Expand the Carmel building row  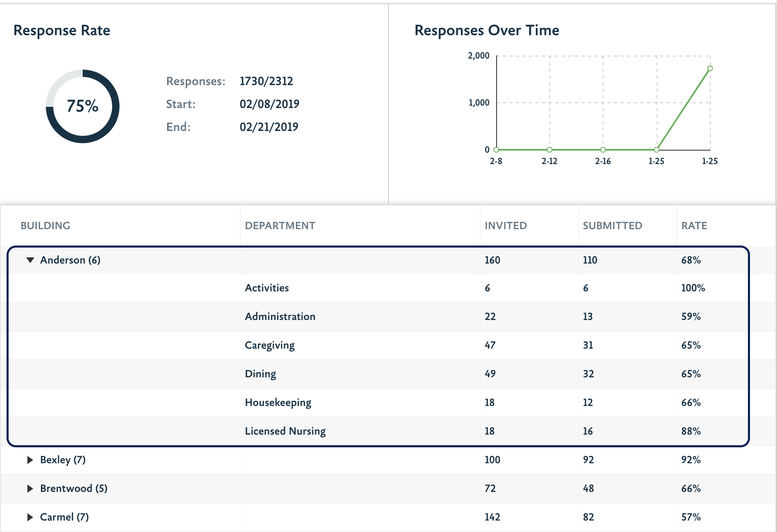point(30,517)
